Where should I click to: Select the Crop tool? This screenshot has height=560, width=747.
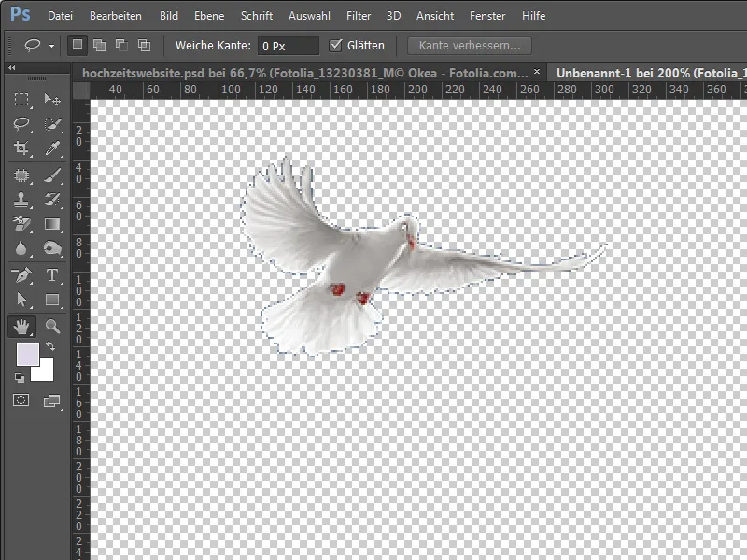pos(21,148)
